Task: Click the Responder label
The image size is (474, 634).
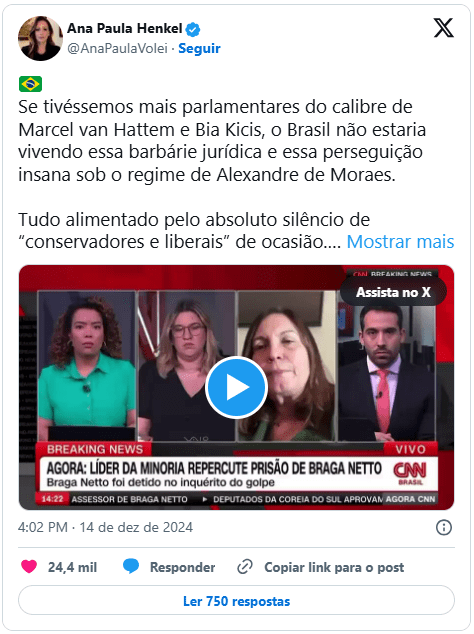Action: [x=182, y=567]
